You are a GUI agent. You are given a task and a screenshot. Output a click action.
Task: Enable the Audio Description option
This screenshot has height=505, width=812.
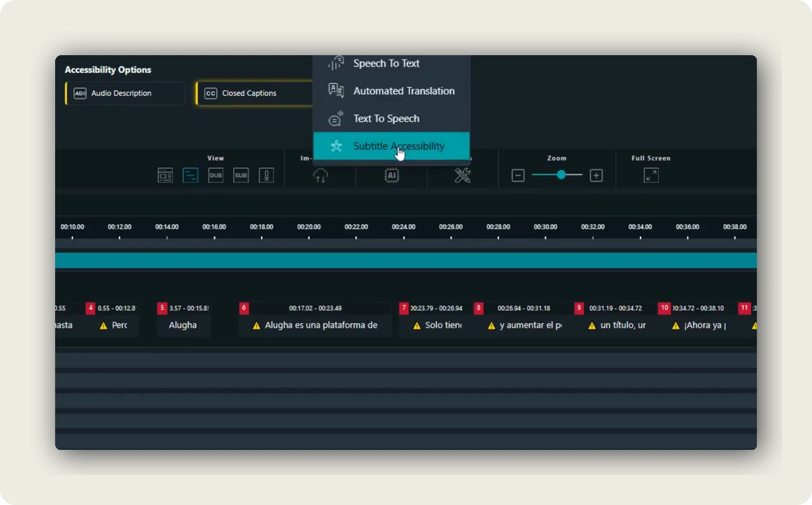(x=124, y=93)
